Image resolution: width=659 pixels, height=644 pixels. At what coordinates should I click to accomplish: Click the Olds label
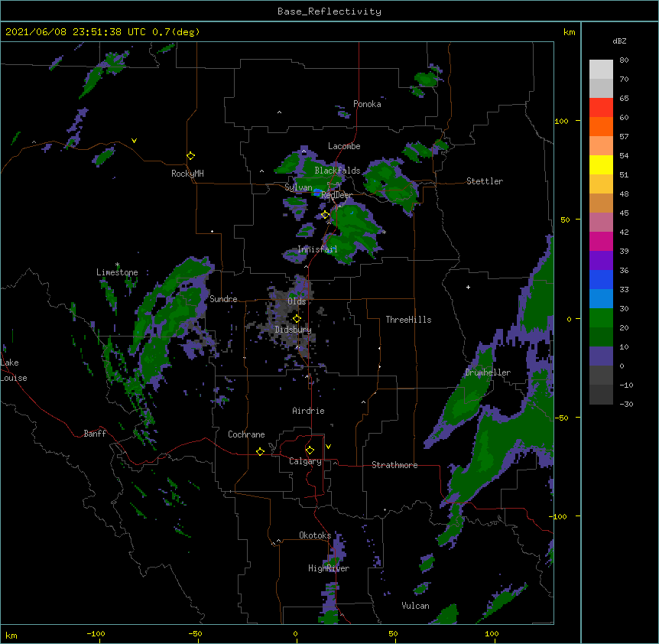point(297,301)
